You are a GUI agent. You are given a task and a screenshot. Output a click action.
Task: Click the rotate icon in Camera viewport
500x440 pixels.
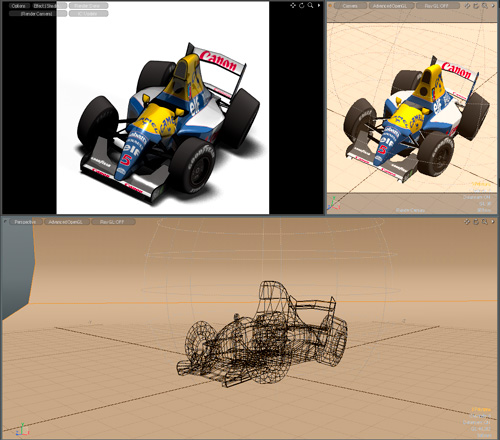pos(476,6)
